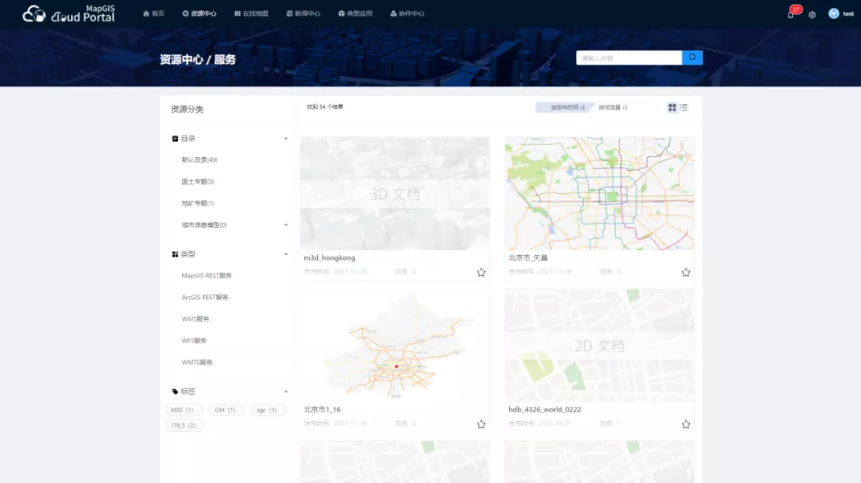Collapse the 目录 category section
This screenshot has height=483, width=861.
pos(286,139)
